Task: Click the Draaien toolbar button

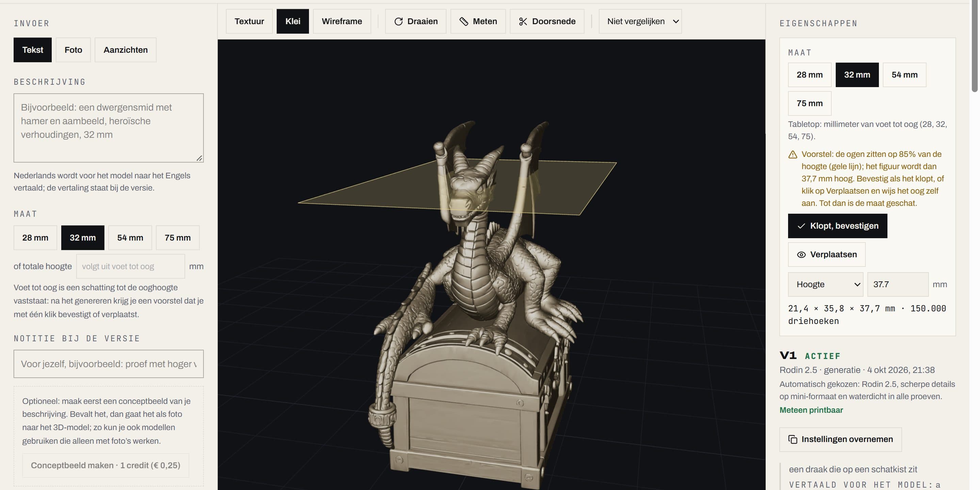Action: tap(415, 21)
